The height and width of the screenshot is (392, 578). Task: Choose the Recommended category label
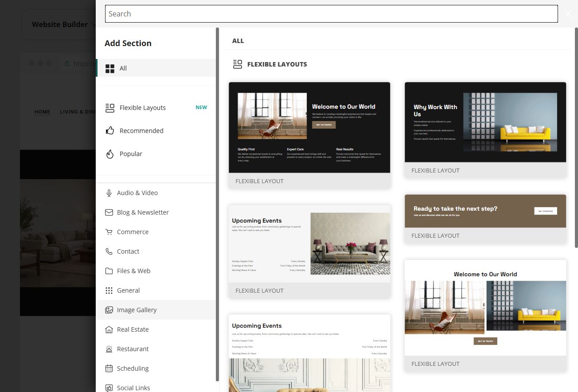tap(141, 131)
